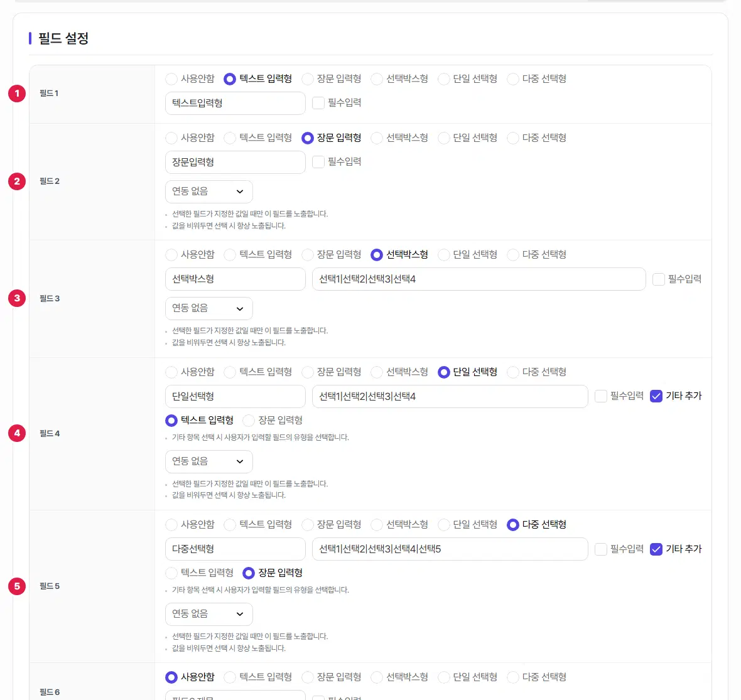This screenshot has width=741, height=700.
Task: Select the 선택박스형 radio in 필드3
Action: 377,255
